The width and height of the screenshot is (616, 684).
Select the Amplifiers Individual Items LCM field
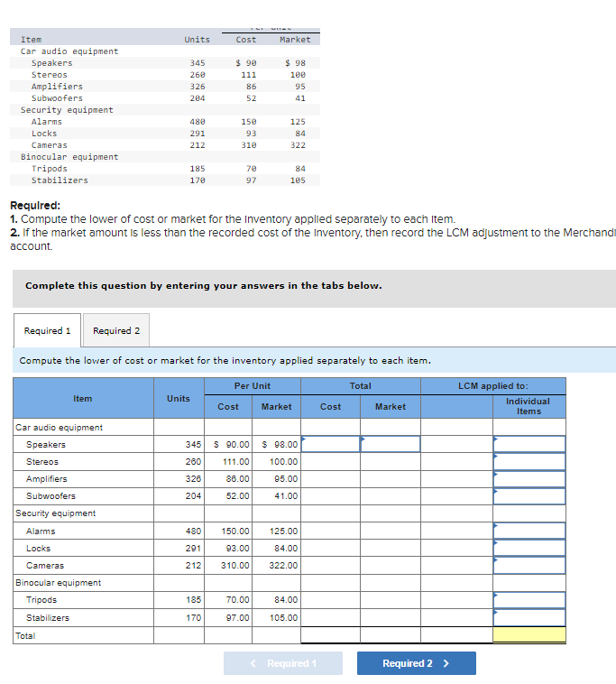pos(529,478)
